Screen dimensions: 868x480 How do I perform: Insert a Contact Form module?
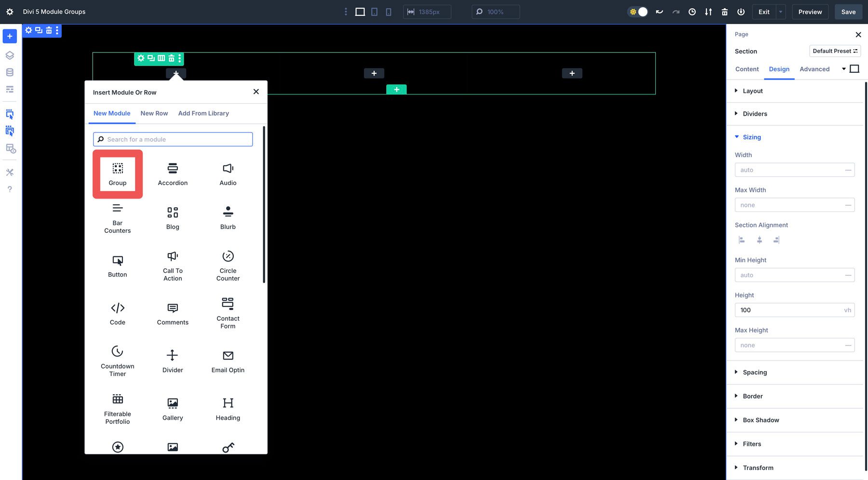pos(228,312)
